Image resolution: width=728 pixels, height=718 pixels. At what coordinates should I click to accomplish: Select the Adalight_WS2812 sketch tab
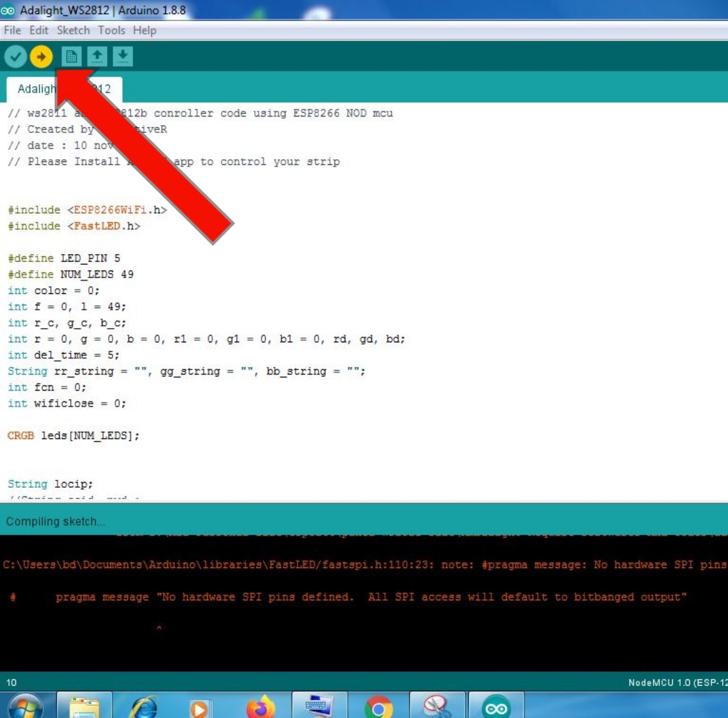pos(64,89)
